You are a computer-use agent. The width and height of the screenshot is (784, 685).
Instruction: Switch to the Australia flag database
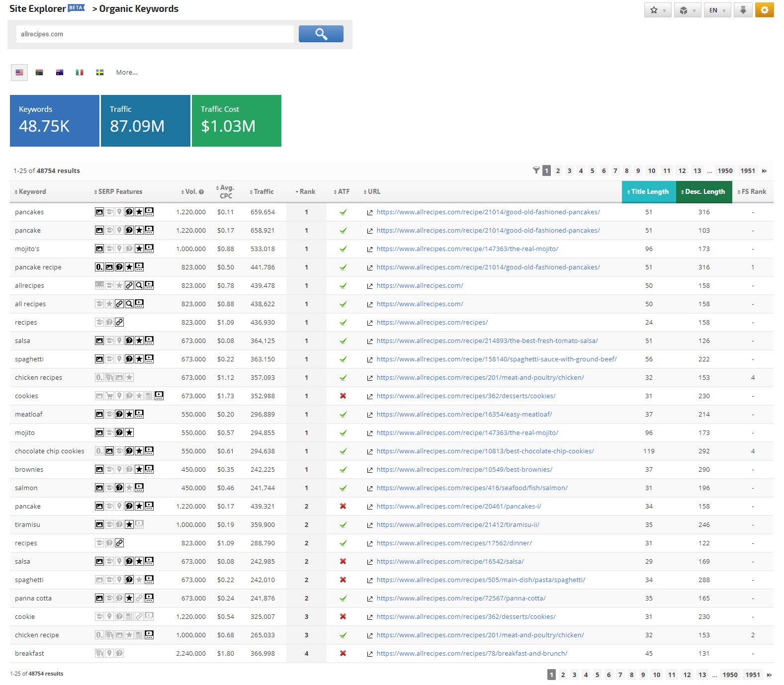point(60,73)
